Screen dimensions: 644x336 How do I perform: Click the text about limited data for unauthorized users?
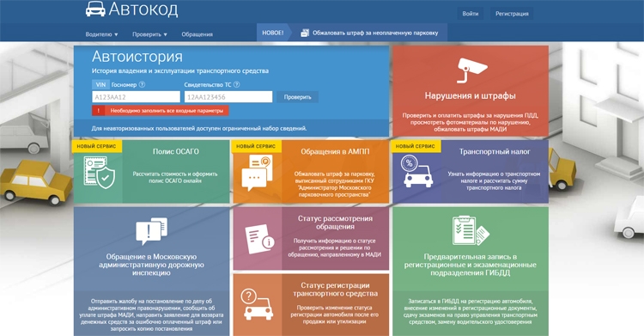199,128
